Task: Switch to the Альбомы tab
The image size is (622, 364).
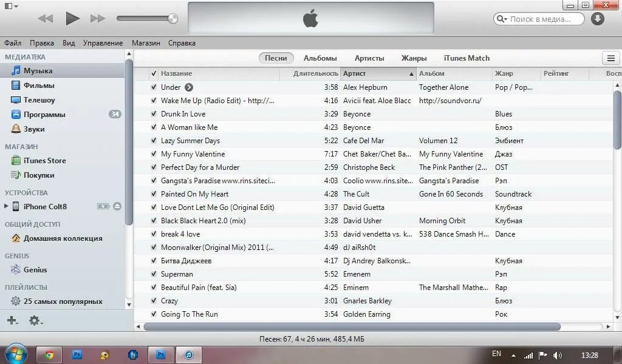Action: [x=320, y=58]
